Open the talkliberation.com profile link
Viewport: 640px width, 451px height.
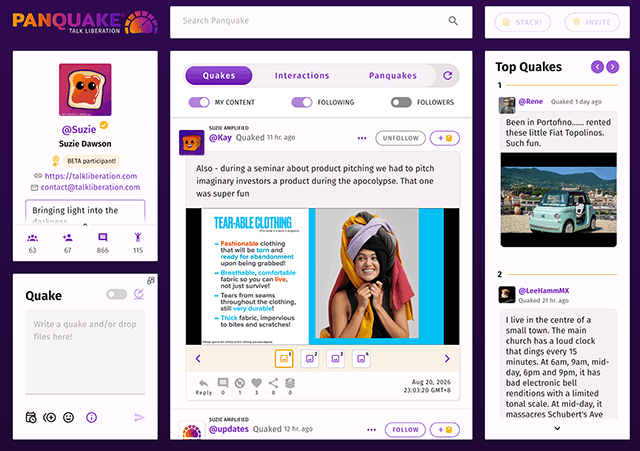pyautogui.click(x=91, y=176)
